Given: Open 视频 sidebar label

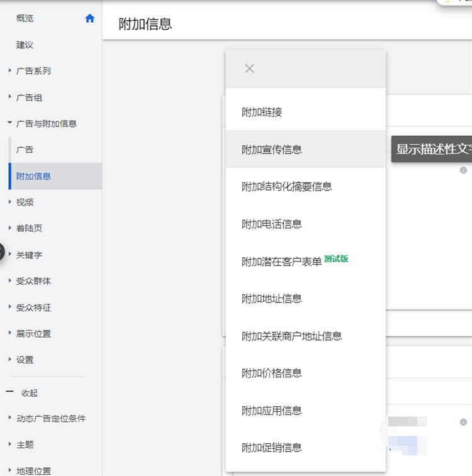Looking at the screenshot, I should tap(25, 202).
